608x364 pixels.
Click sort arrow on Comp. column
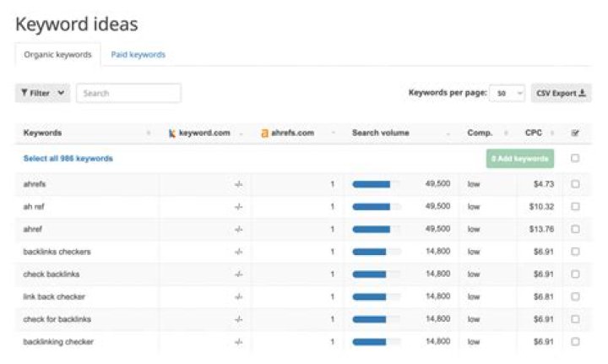507,134
